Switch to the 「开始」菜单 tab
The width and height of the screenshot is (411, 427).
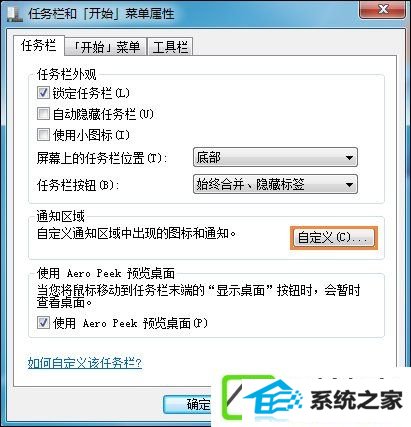(106, 47)
